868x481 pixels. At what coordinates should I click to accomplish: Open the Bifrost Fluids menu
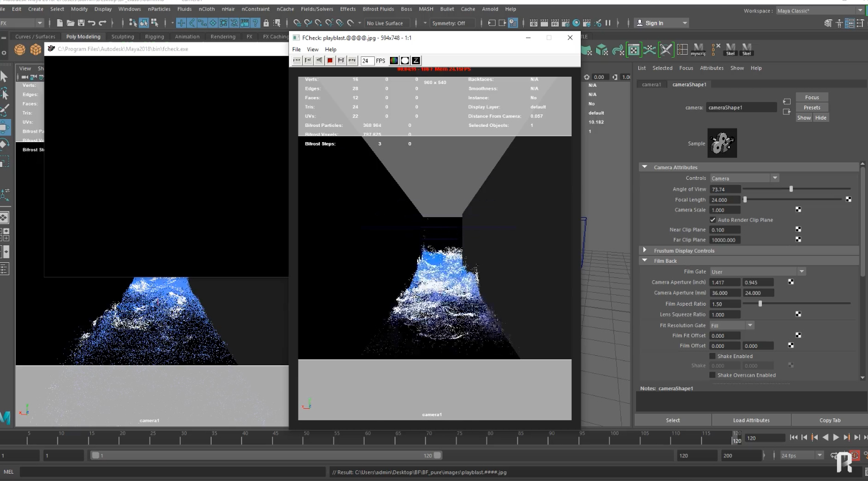[378, 9]
